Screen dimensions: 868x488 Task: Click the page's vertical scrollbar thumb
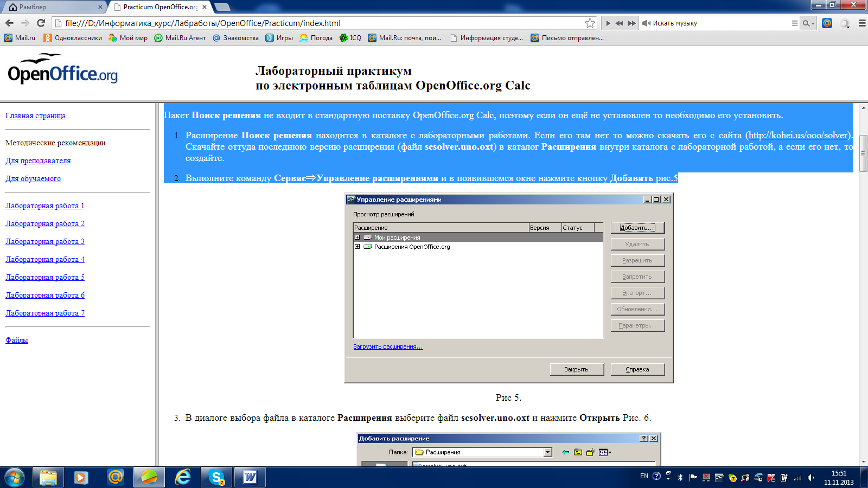863,153
